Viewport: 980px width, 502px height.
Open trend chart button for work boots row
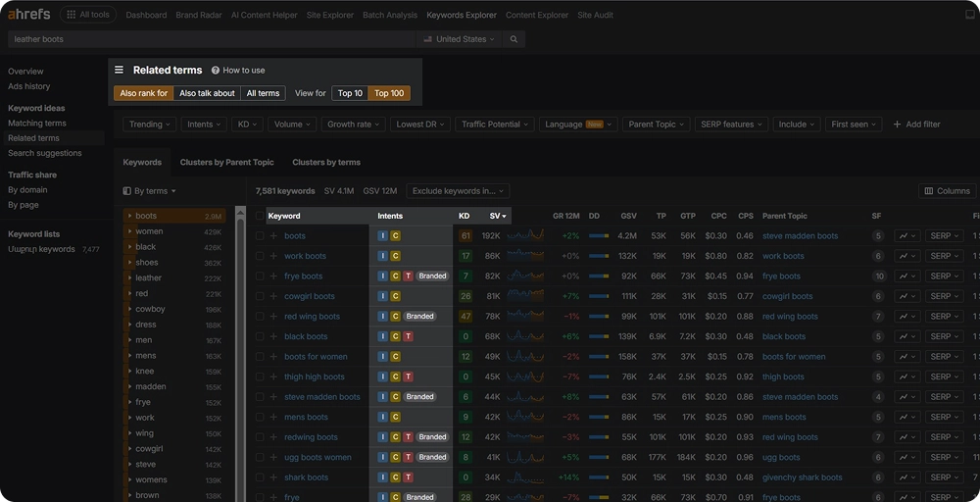[906, 256]
